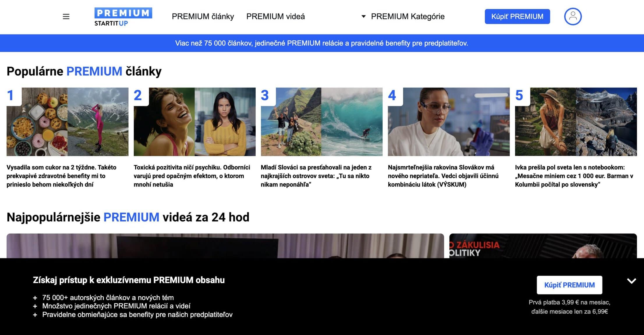This screenshot has height=335, width=644.
Task: Open the Zákulisia politiky video thumbnail
Action: [x=543, y=246]
